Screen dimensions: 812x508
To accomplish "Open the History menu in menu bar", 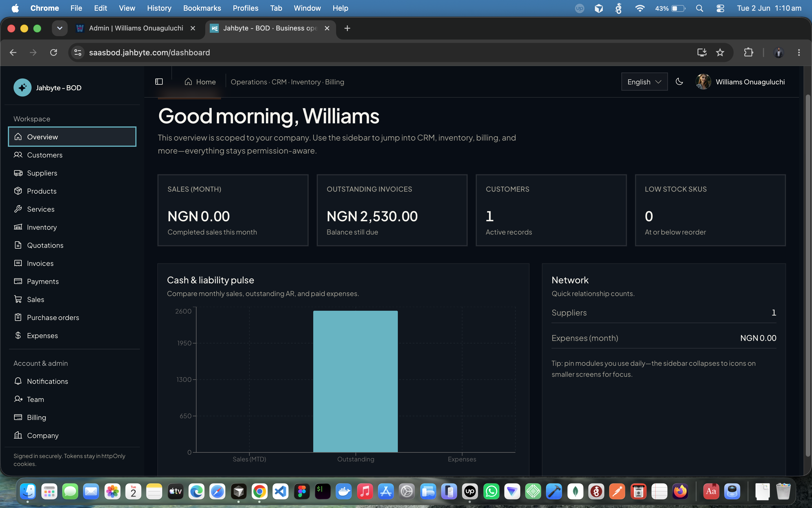I will pyautogui.click(x=159, y=8).
